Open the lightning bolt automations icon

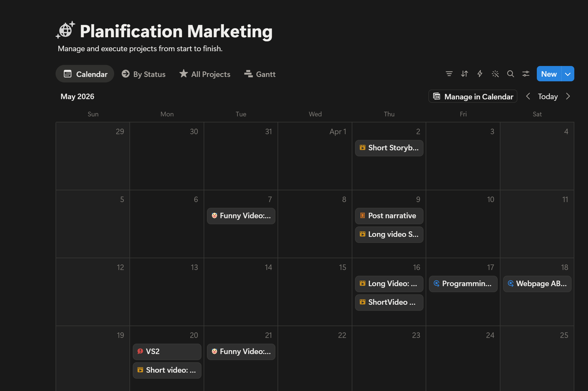coord(480,74)
